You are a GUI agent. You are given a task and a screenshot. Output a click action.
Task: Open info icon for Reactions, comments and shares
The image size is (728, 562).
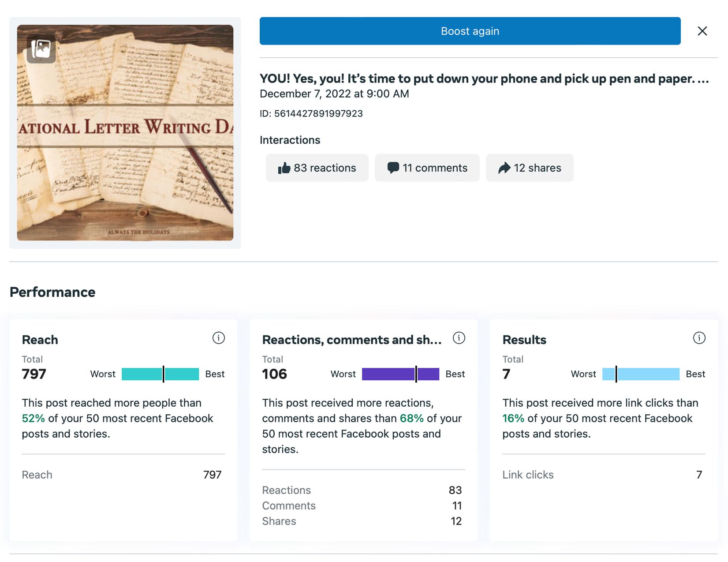coord(459,338)
